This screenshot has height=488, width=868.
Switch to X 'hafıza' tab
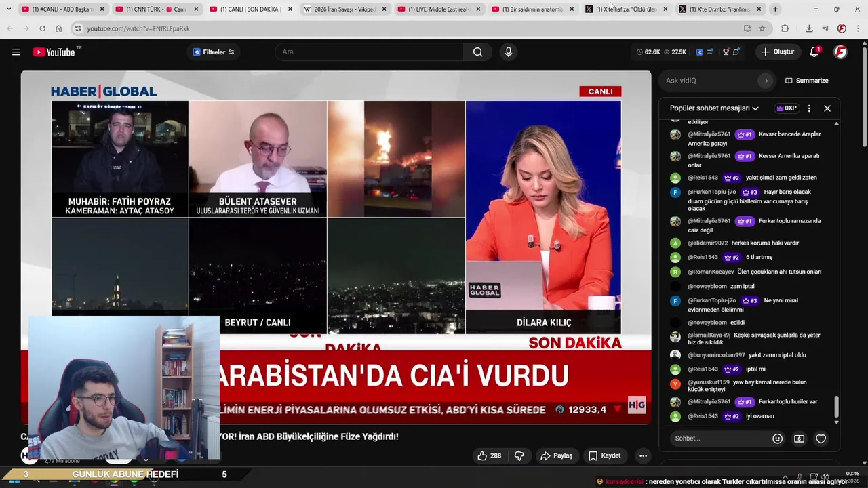coord(625,9)
